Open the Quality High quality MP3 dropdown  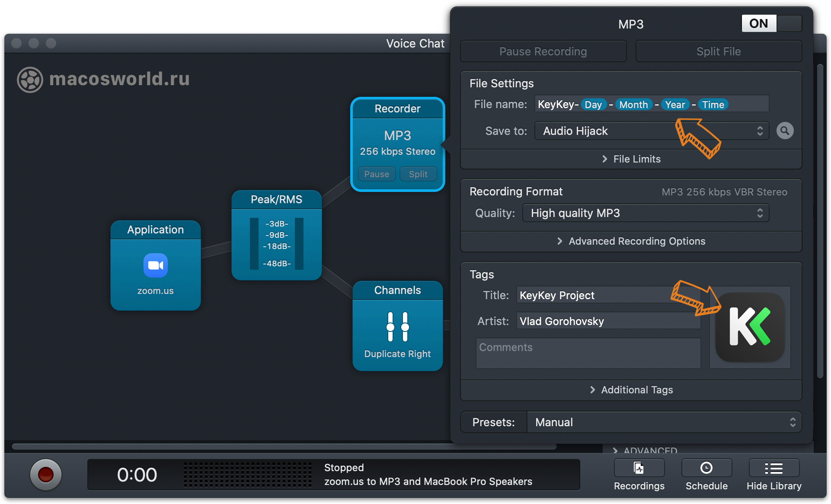pyautogui.click(x=646, y=213)
